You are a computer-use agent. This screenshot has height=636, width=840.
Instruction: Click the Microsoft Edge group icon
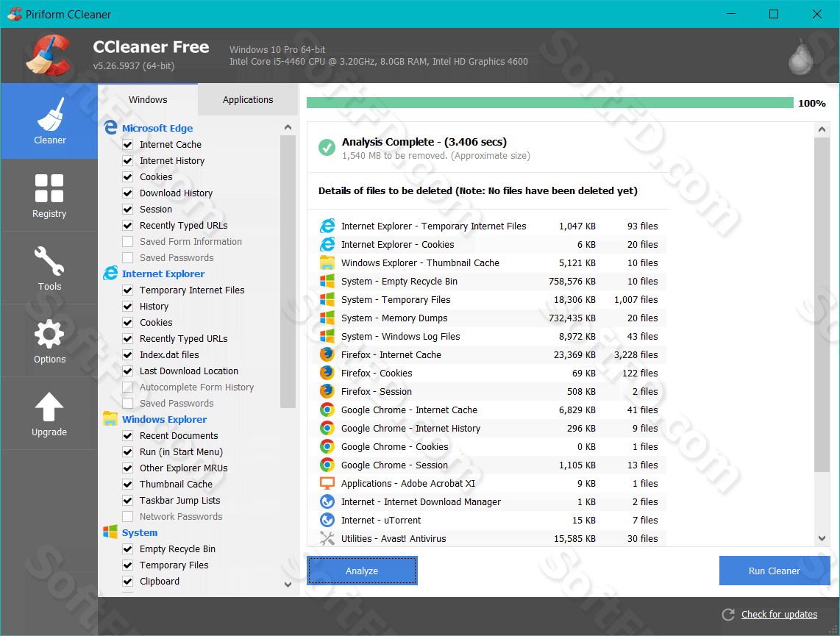coord(110,127)
